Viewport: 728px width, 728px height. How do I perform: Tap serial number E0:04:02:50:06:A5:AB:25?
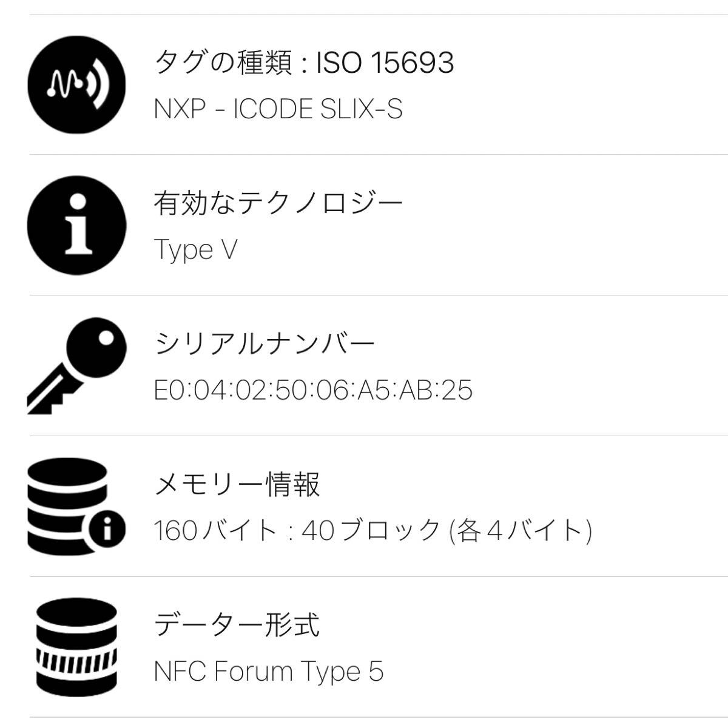(313, 390)
